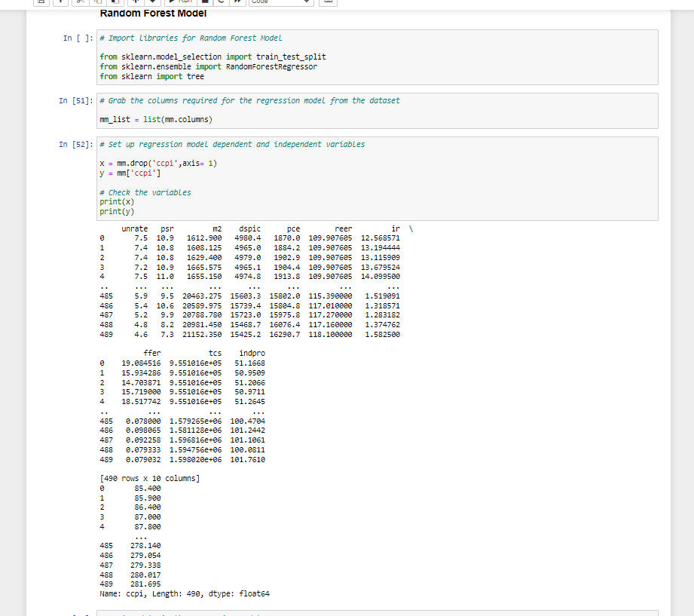Screen dimensions: 694x616
Task: Click the print(y) statement
Action: pyautogui.click(x=117, y=212)
